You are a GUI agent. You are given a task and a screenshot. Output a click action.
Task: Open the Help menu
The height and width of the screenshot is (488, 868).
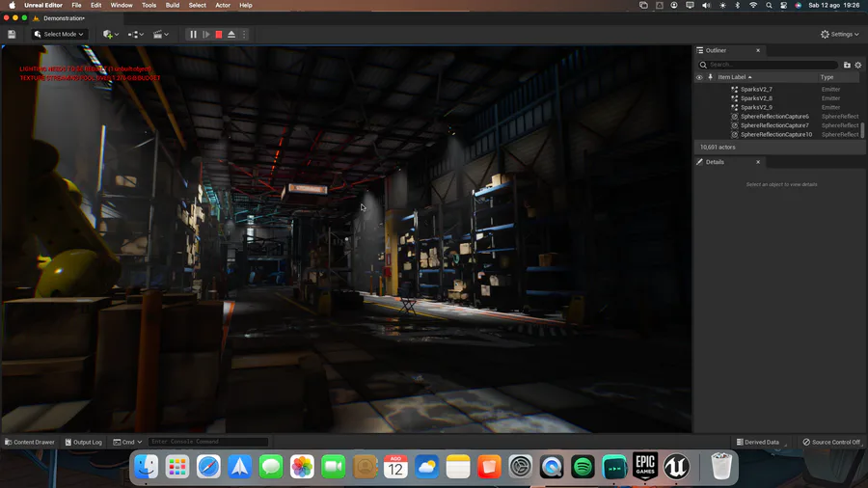pyautogui.click(x=245, y=5)
